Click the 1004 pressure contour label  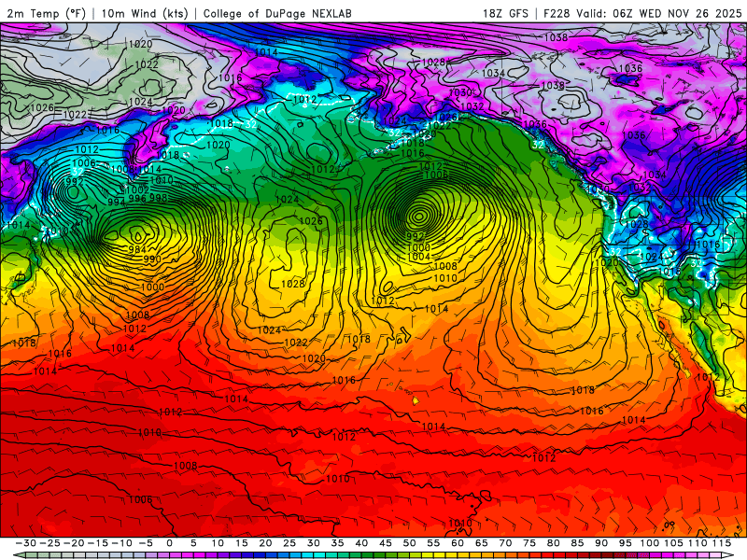(419, 257)
